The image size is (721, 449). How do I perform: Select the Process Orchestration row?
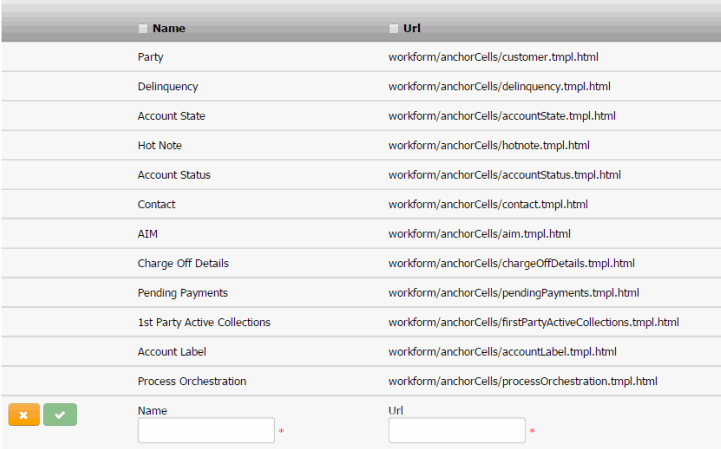[192, 381]
